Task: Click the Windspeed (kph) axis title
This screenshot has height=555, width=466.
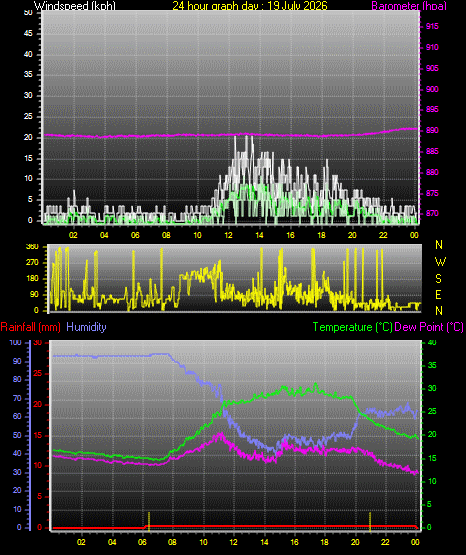Action: [75, 6]
